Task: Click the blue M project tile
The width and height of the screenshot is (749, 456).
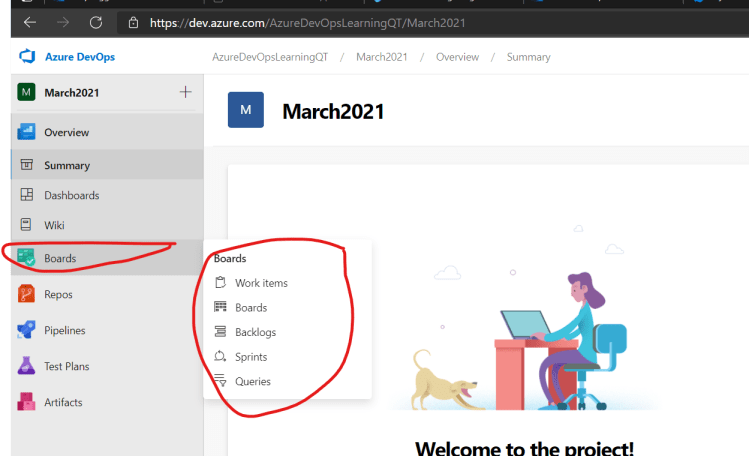Action: [246, 110]
